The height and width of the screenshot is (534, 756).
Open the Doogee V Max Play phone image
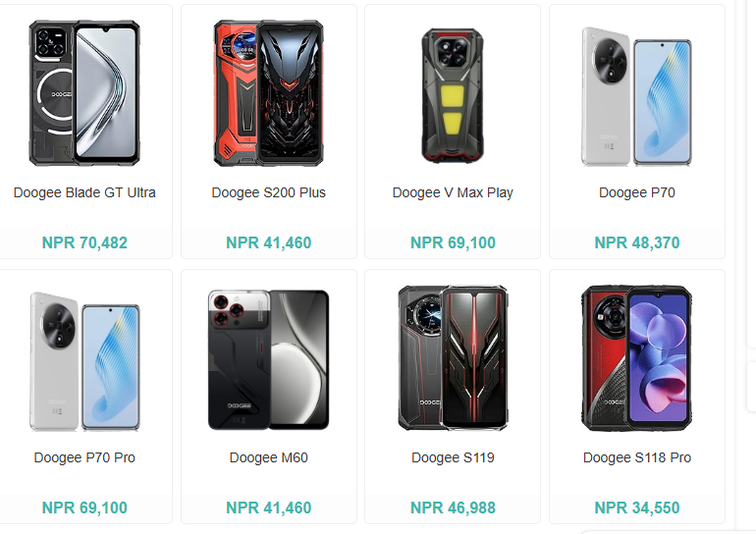(x=453, y=95)
